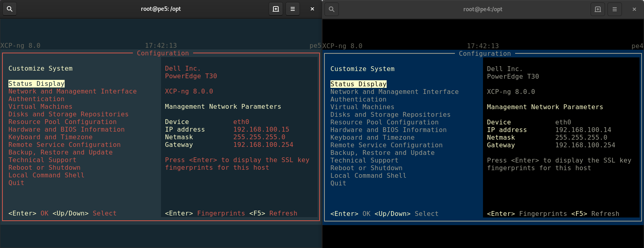This screenshot has height=248, width=644.
Task: Select Remote Service Configuration on pe5
Action: click(x=65, y=144)
